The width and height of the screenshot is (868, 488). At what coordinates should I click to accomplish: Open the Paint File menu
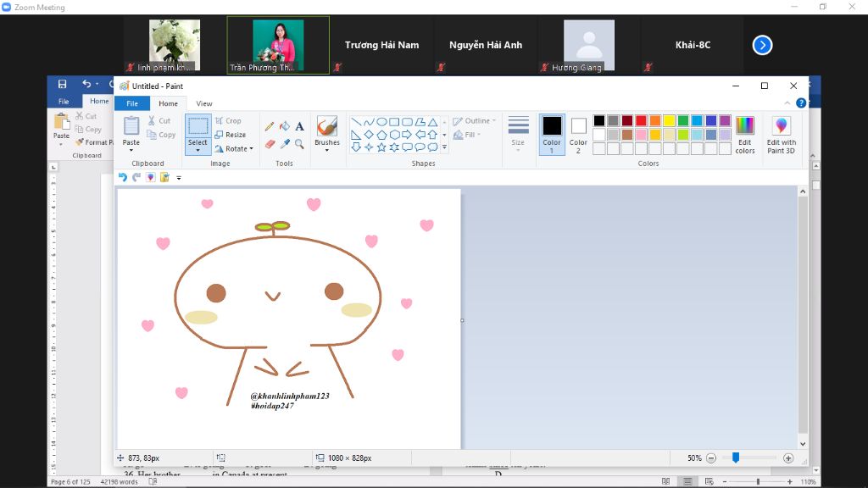pos(131,103)
